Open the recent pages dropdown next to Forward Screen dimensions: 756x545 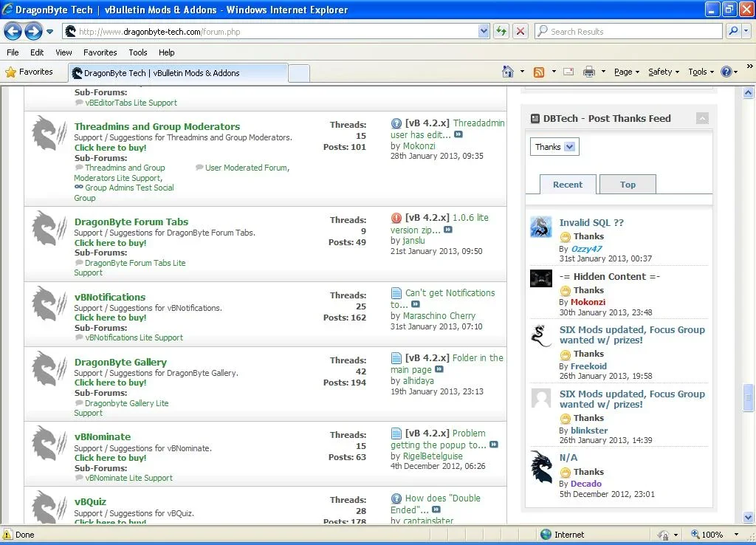pyautogui.click(x=49, y=32)
